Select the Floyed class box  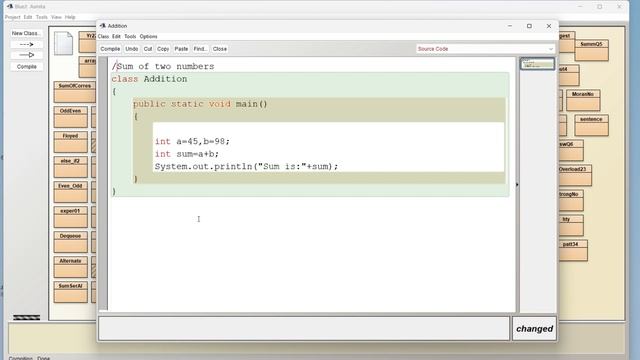71,142
